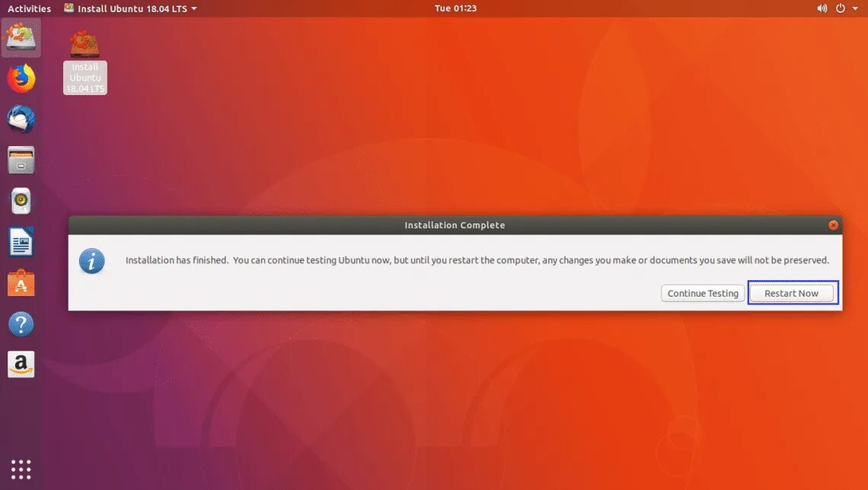The image size is (868, 490).
Task: Click the volume icon in top bar
Action: point(822,8)
